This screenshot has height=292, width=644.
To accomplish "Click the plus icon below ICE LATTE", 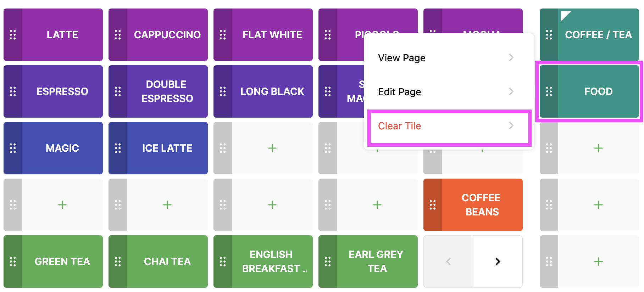I will coord(167,205).
